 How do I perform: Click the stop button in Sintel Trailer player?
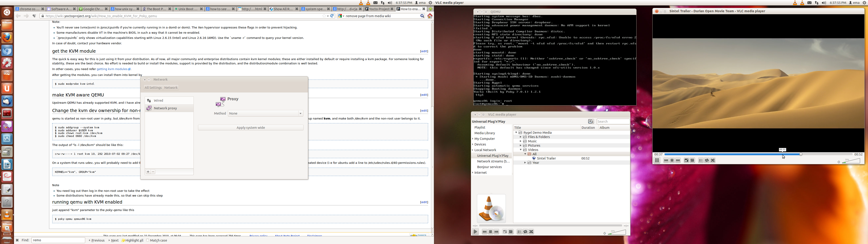click(x=672, y=160)
